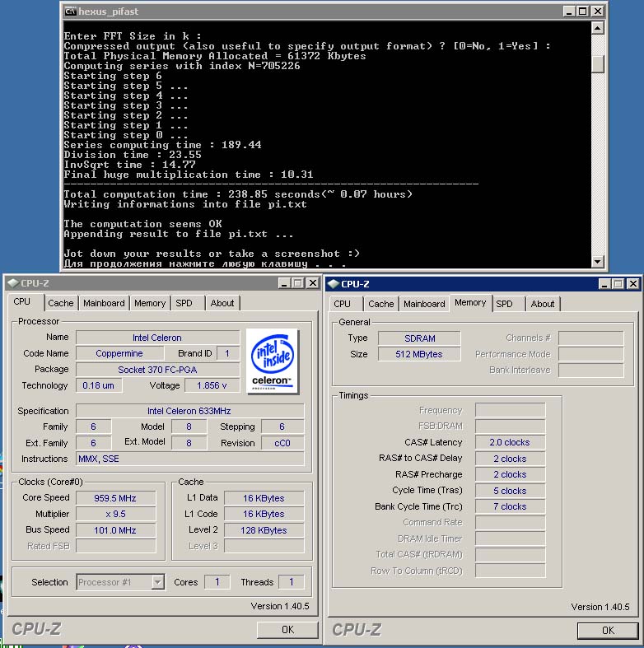Click the empty memory Frequency field
The width and height of the screenshot is (644, 648).
pyautogui.click(x=510, y=410)
